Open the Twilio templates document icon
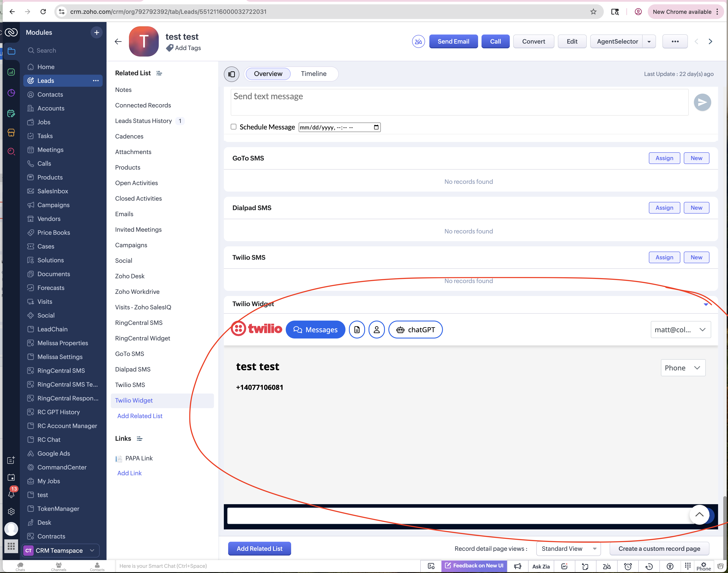 tap(357, 330)
